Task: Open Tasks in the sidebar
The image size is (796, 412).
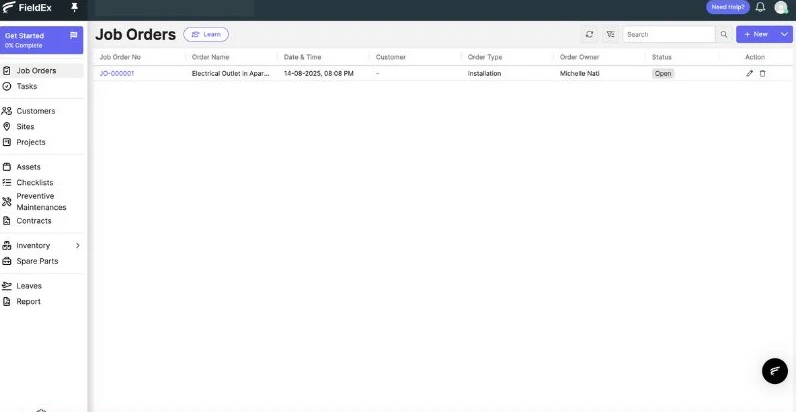Action: click(x=42, y=86)
